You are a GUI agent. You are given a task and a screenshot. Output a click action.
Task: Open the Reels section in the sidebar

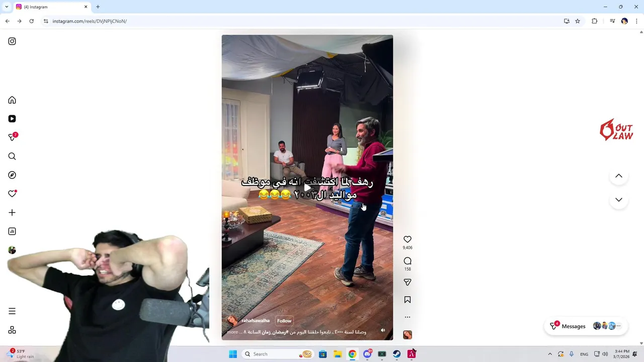[12, 119]
